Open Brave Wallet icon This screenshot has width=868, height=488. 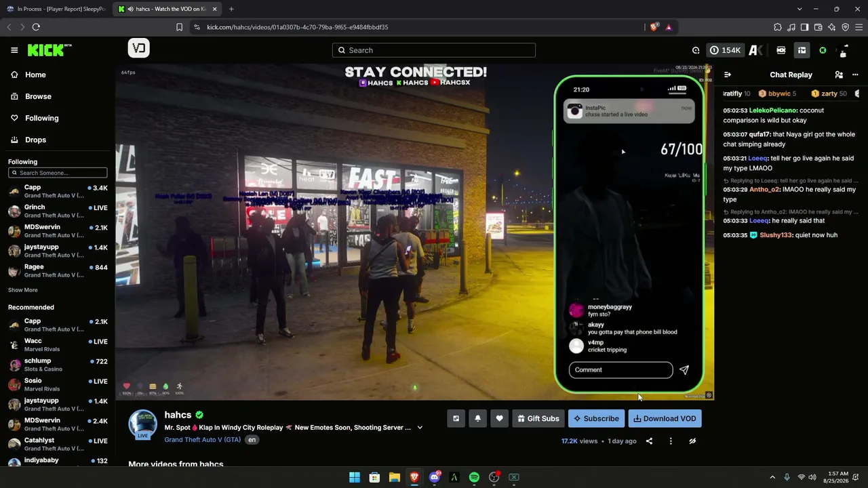tap(818, 27)
